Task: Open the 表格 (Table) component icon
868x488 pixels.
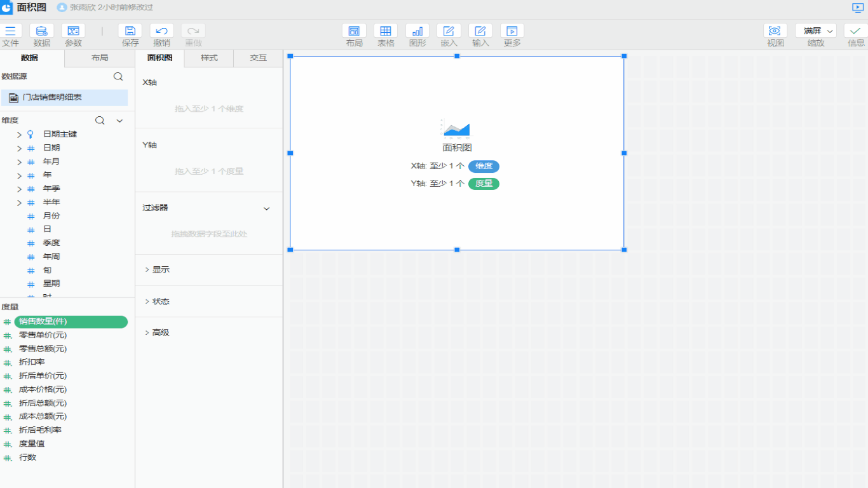Action: pyautogui.click(x=386, y=31)
